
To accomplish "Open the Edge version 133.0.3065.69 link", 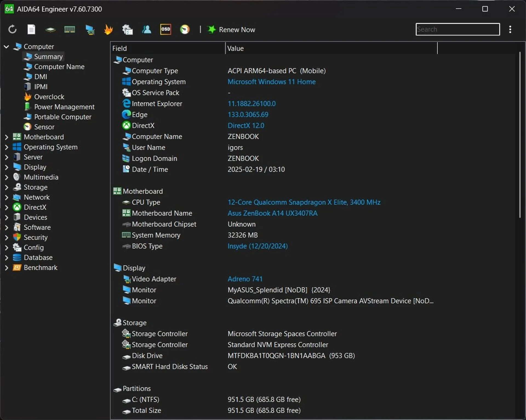I will coord(248,115).
